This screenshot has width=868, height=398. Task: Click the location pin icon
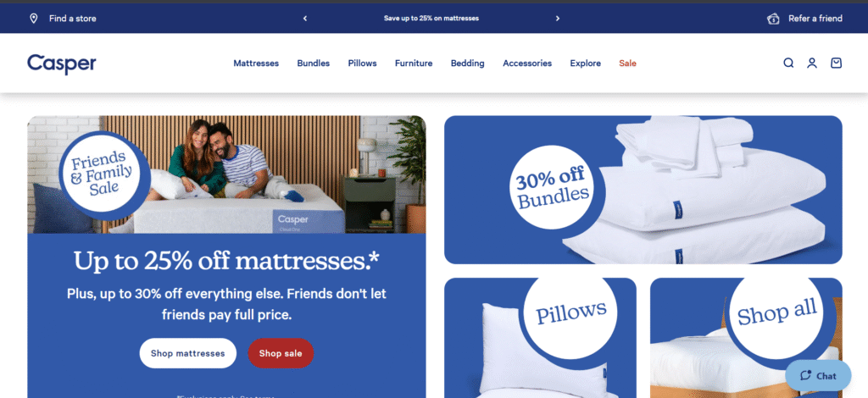pyautogui.click(x=34, y=19)
